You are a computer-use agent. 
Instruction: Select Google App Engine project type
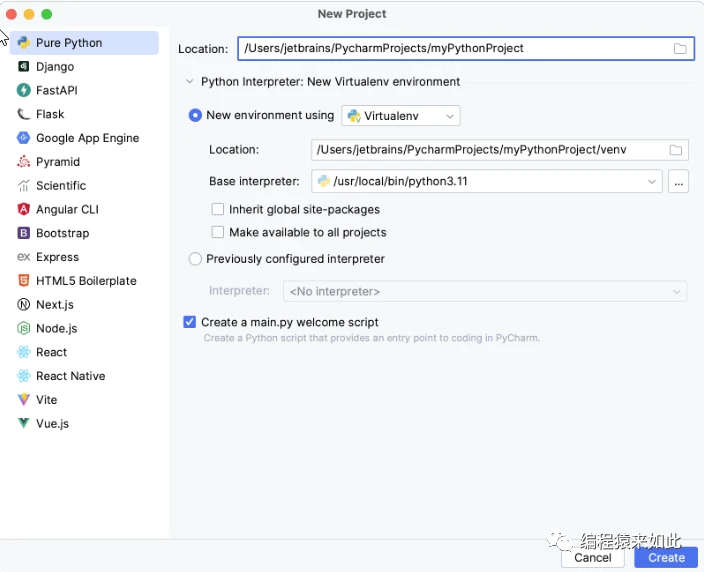(87, 138)
